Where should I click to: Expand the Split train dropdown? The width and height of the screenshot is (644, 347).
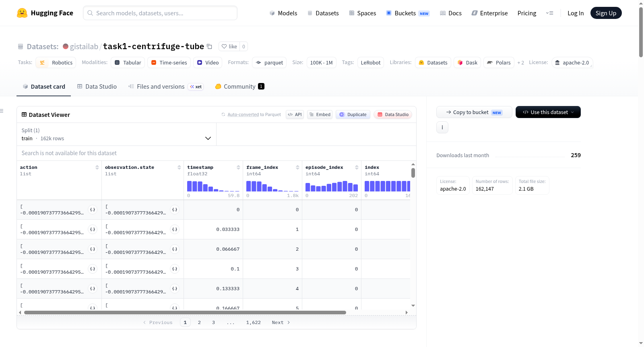(x=116, y=134)
